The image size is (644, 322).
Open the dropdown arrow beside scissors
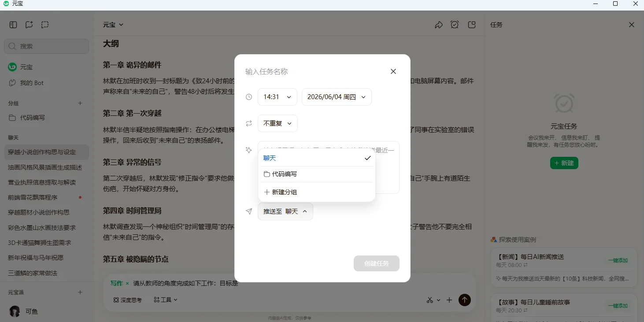coord(438,300)
